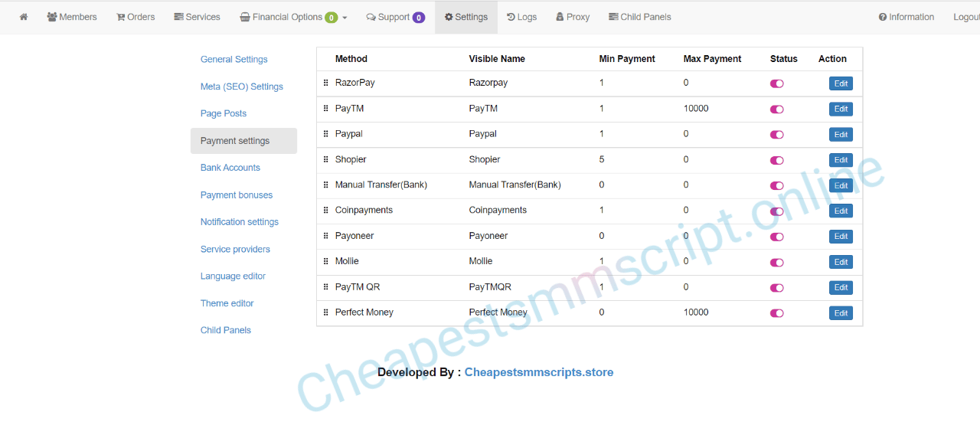Image resolution: width=980 pixels, height=448 pixels.
Task: Click the drag handle beside Payoneer row
Action: pos(325,237)
